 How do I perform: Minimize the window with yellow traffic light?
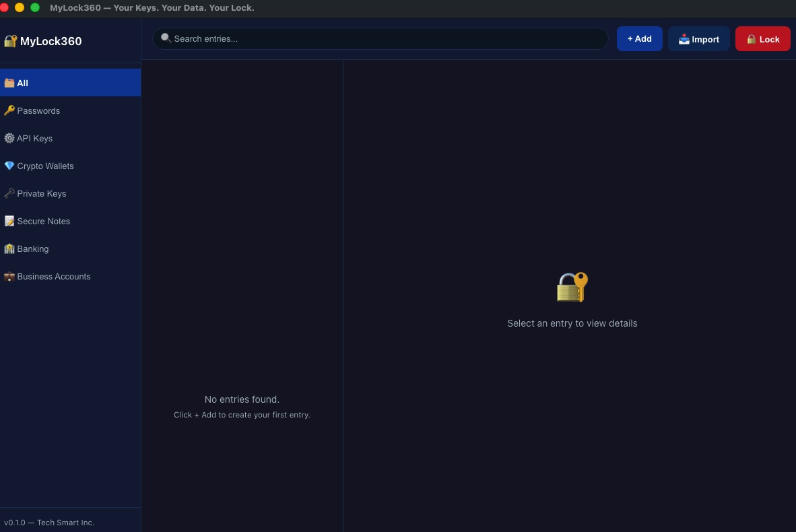point(20,7)
